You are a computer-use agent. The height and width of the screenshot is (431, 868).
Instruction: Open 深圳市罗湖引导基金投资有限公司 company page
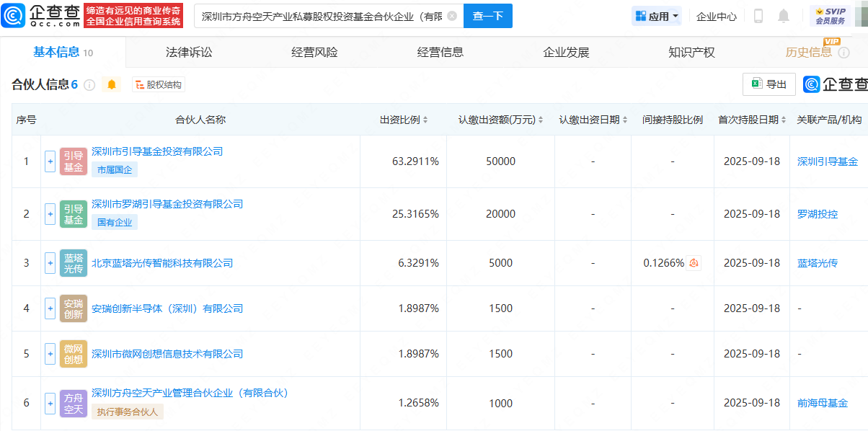tap(167, 204)
